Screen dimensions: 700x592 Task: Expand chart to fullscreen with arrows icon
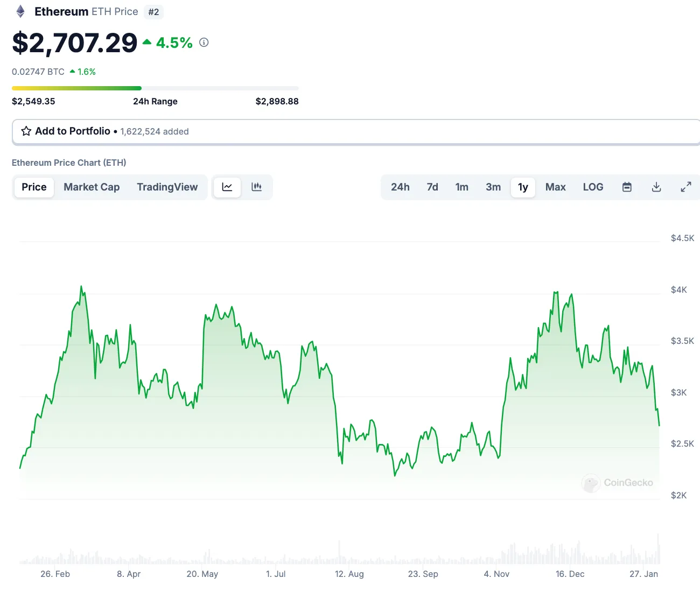point(686,187)
